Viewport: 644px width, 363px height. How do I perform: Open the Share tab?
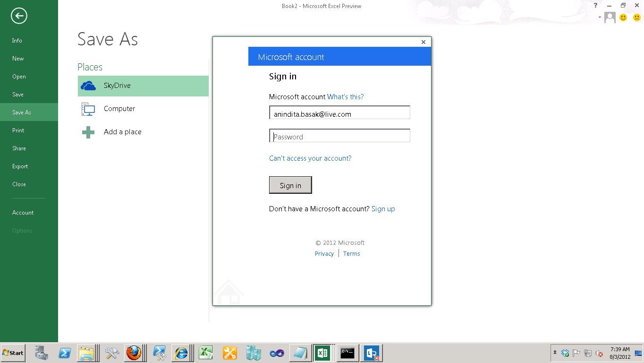(x=29, y=148)
